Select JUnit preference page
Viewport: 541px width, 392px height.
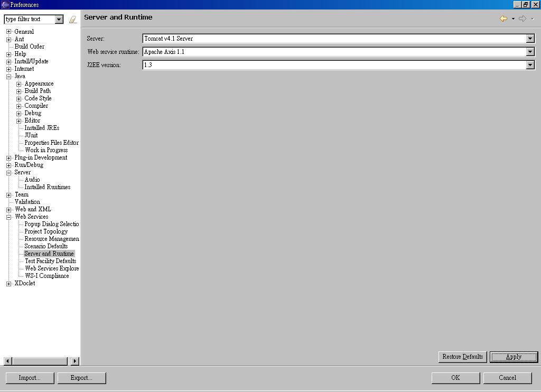[31, 135]
